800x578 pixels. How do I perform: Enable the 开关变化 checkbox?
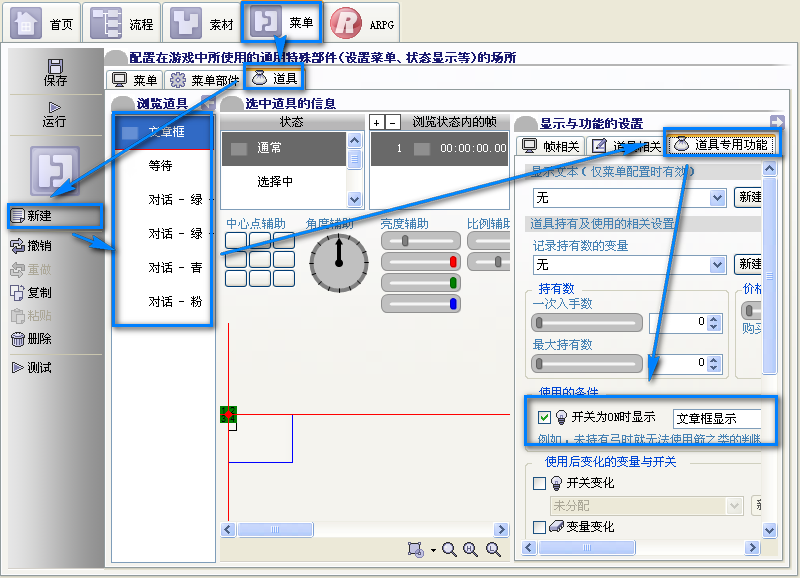tap(539, 483)
